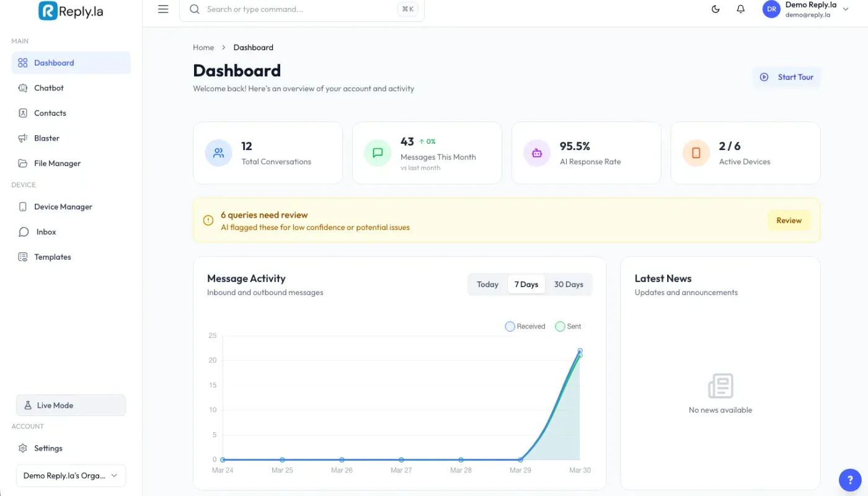868x496 pixels.
Task: Click the Mar 30 received data point
Action: click(580, 351)
